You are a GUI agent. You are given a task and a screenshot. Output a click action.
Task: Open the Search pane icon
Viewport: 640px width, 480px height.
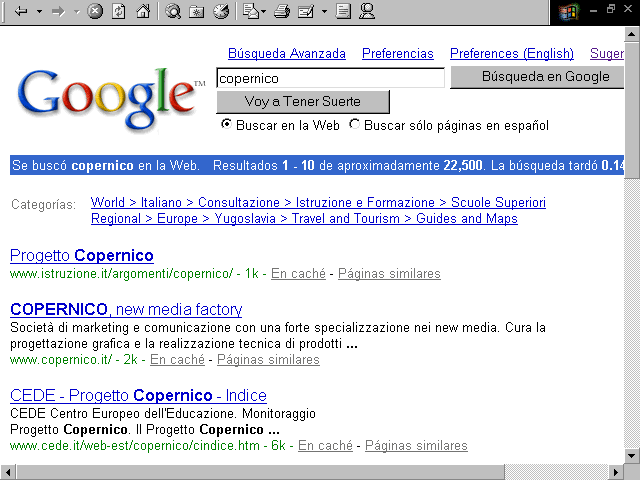pos(173,11)
